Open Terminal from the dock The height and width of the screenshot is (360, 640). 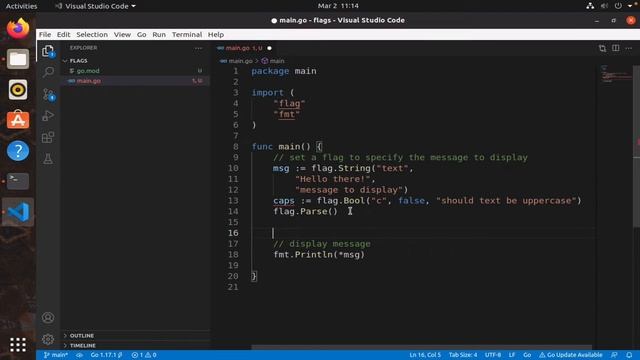point(18,181)
